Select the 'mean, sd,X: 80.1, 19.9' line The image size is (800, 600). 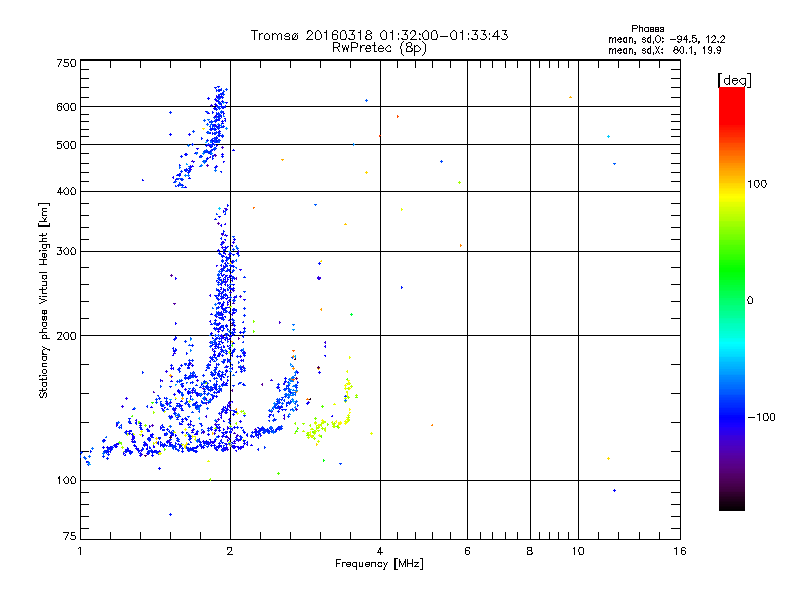664,50
